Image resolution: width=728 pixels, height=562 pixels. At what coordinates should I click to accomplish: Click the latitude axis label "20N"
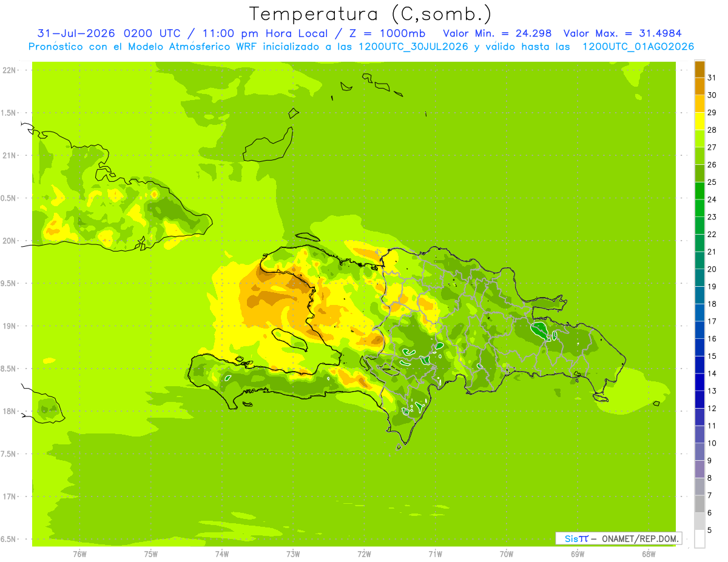click(x=9, y=241)
